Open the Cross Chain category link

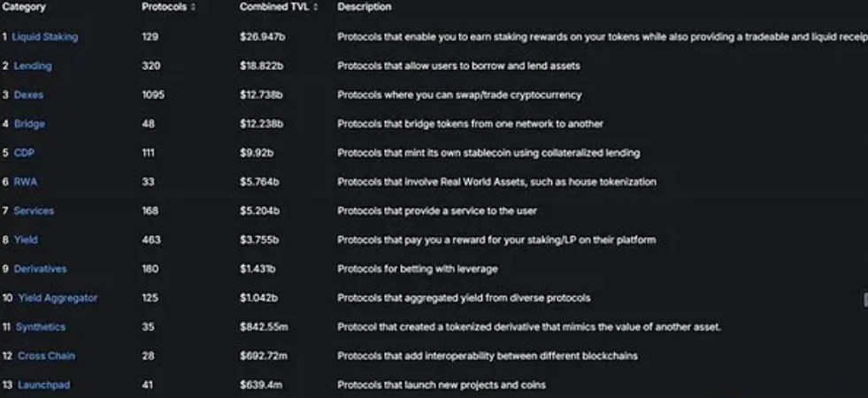point(46,356)
